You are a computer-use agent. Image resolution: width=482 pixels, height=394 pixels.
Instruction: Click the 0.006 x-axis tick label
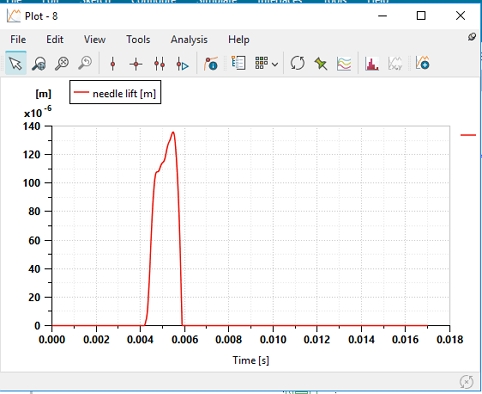pos(185,339)
